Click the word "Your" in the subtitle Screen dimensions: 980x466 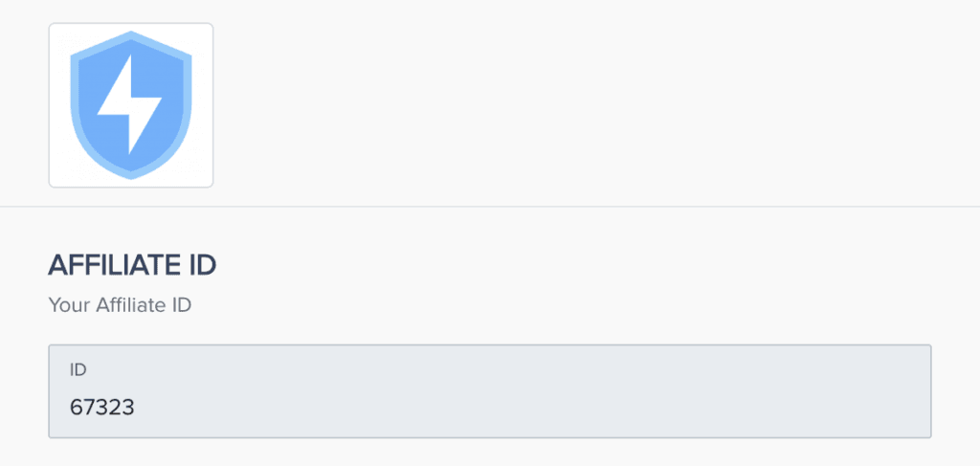67,306
